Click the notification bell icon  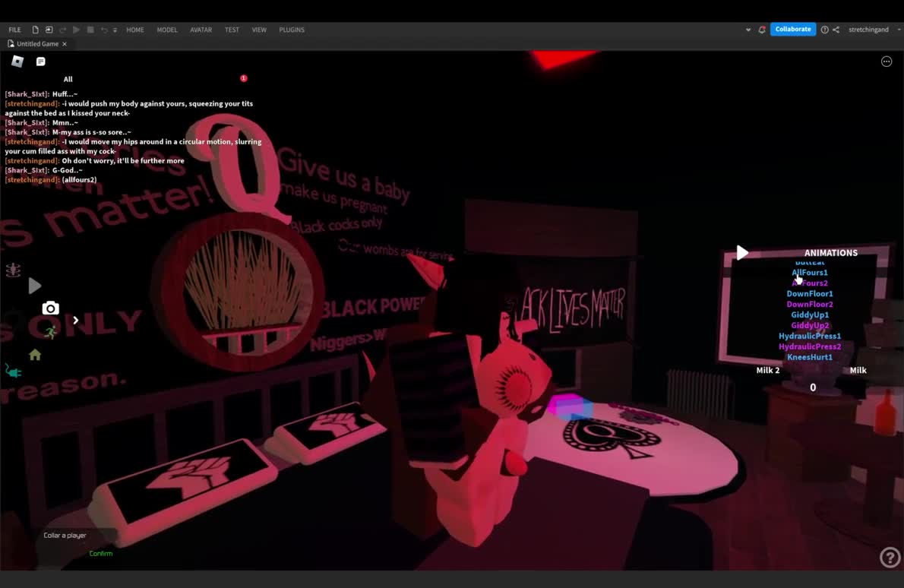point(762,30)
